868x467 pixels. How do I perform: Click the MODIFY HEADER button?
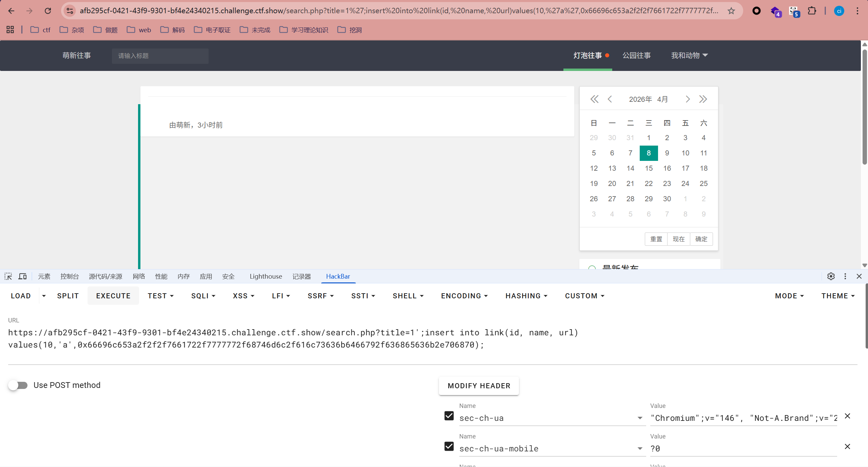pos(479,386)
